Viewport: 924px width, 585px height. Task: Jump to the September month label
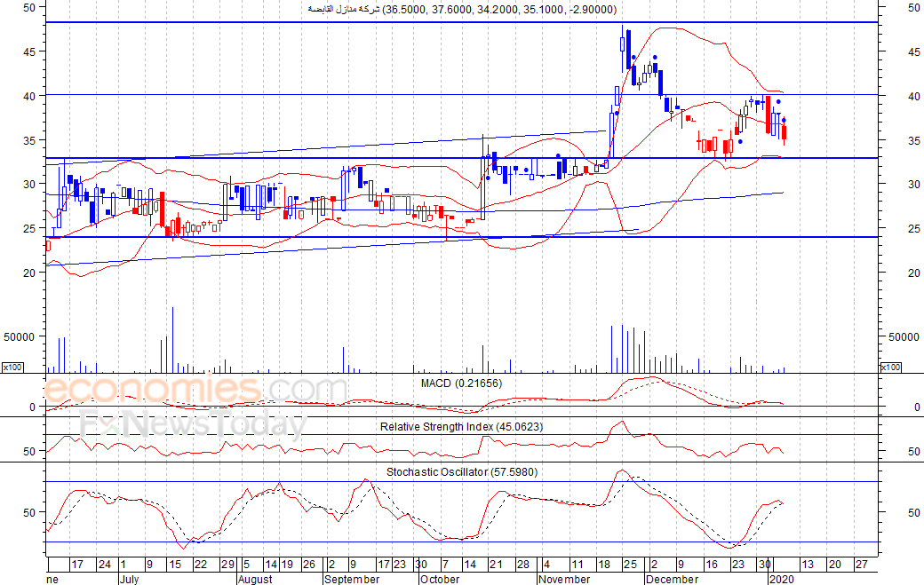352,579
